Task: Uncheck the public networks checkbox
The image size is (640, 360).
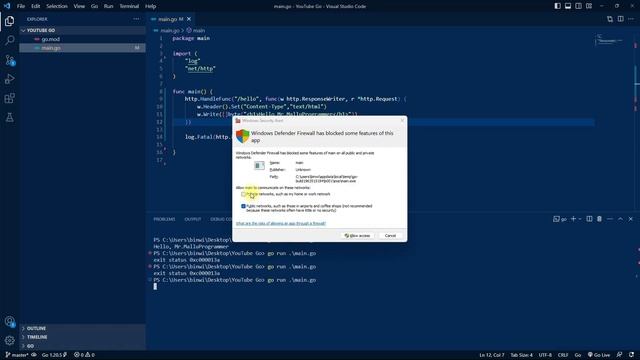Action: pyautogui.click(x=244, y=206)
